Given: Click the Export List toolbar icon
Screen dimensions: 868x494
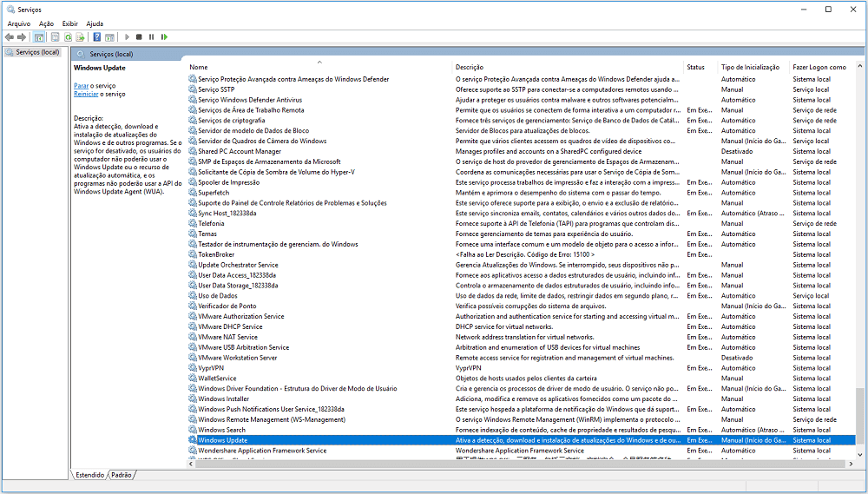Looking at the screenshot, I should (x=80, y=37).
